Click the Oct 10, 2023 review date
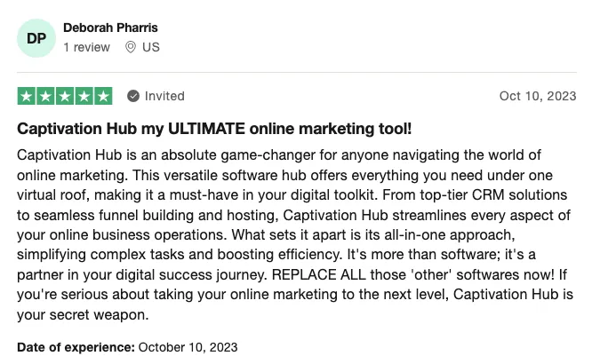Screen dimensions: 592x364 point(538,96)
